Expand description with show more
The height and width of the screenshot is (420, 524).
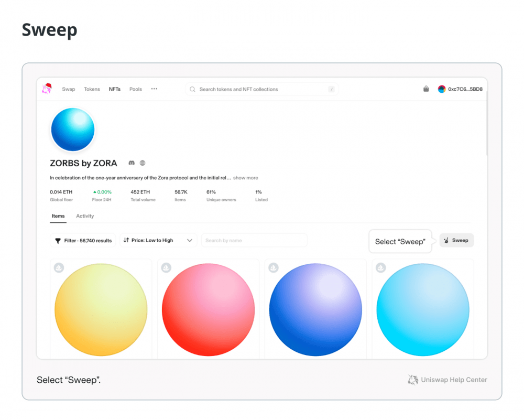tap(246, 178)
